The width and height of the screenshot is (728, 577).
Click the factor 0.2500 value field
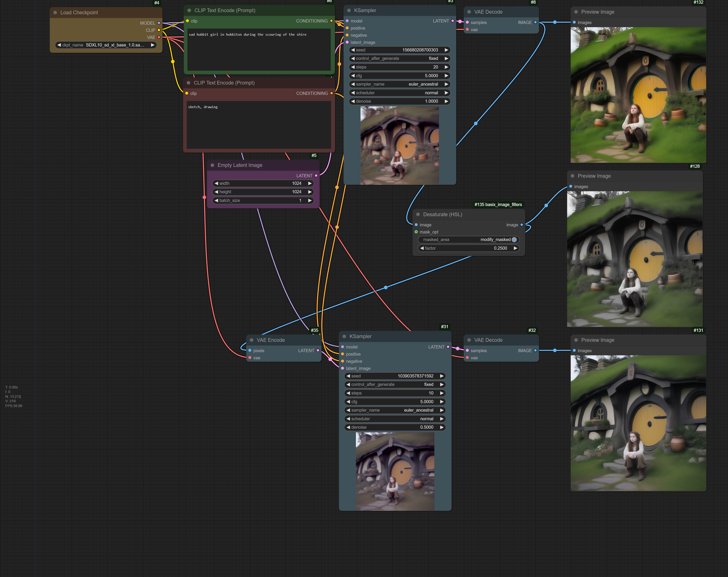468,248
